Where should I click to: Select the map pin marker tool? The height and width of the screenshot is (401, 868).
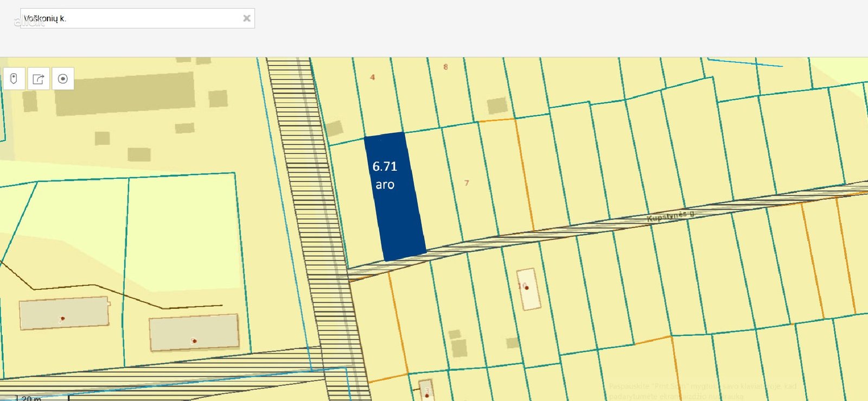click(14, 79)
